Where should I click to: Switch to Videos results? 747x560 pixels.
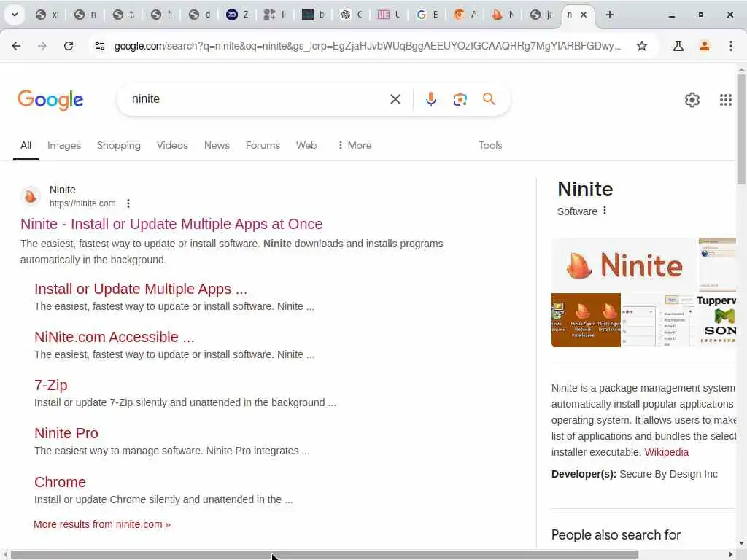(x=172, y=145)
